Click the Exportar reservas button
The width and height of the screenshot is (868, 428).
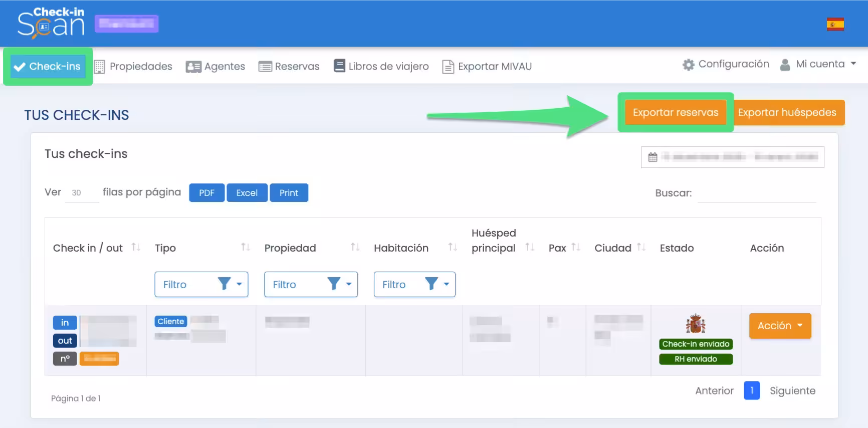(675, 113)
